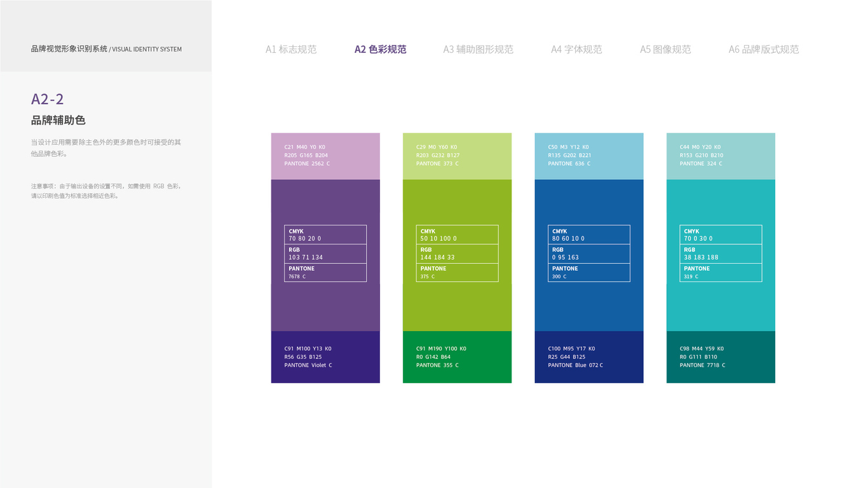Click the R0 G142 B64 text
This screenshot has height=488, width=868.
[x=433, y=356]
